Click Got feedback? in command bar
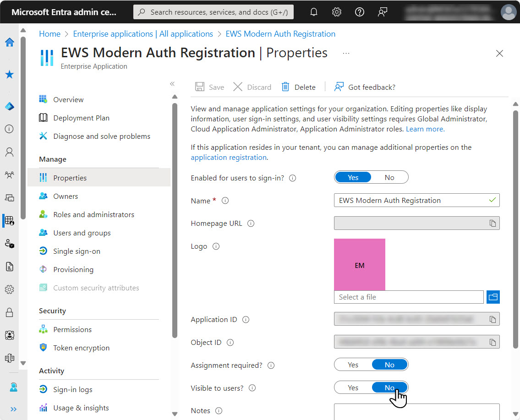 click(365, 87)
